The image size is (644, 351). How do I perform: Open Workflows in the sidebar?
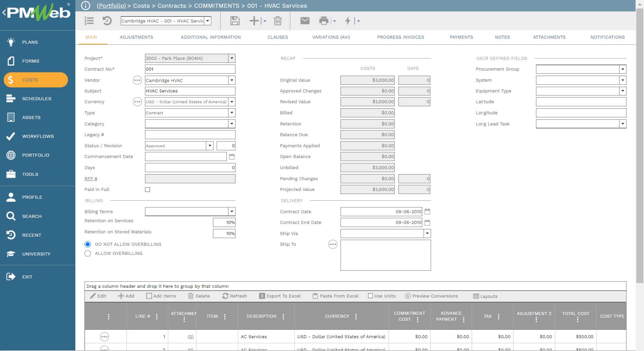[x=38, y=136]
